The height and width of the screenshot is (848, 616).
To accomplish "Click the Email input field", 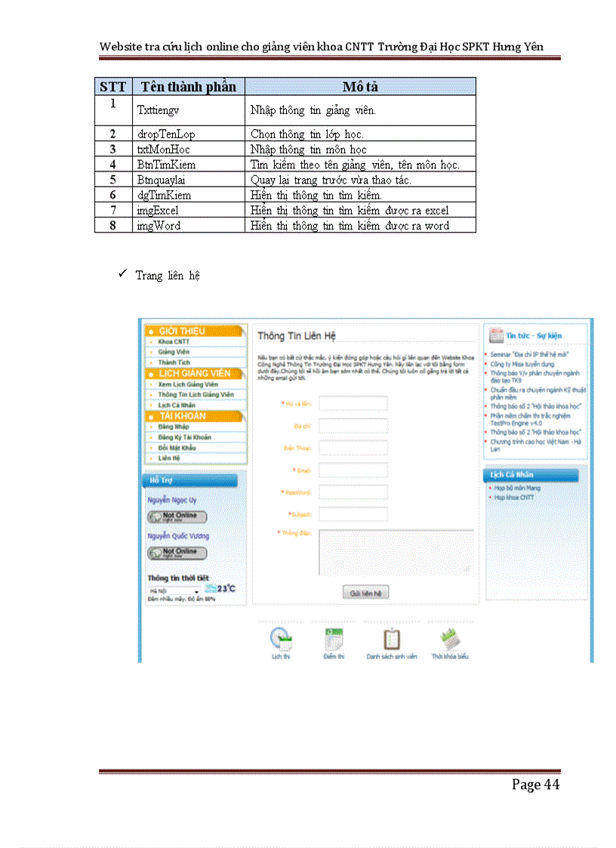I will point(355,469).
